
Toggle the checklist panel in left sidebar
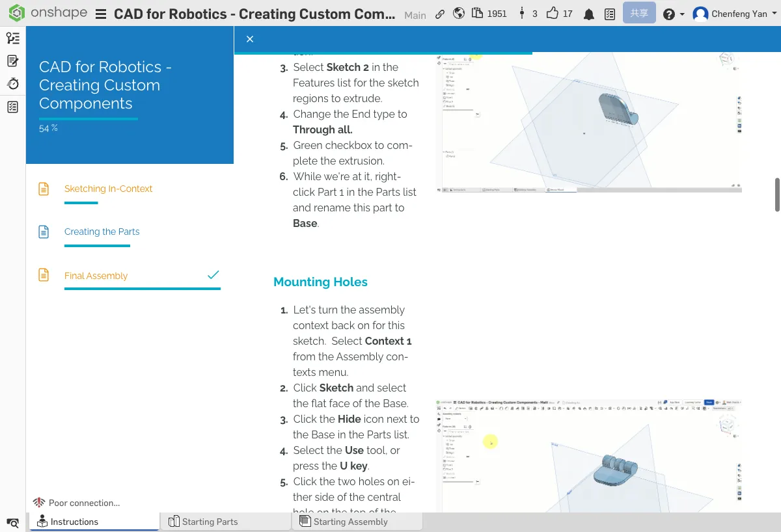(x=12, y=107)
